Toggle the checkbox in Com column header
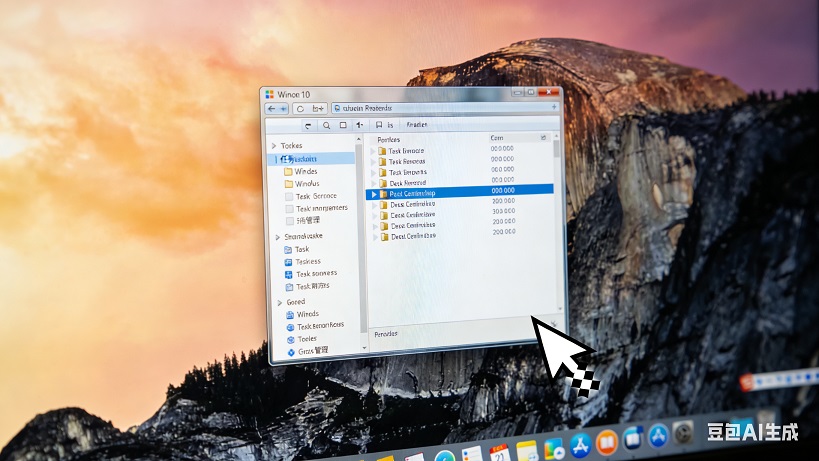This screenshot has height=461, width=819. click(x=544, y=138)
